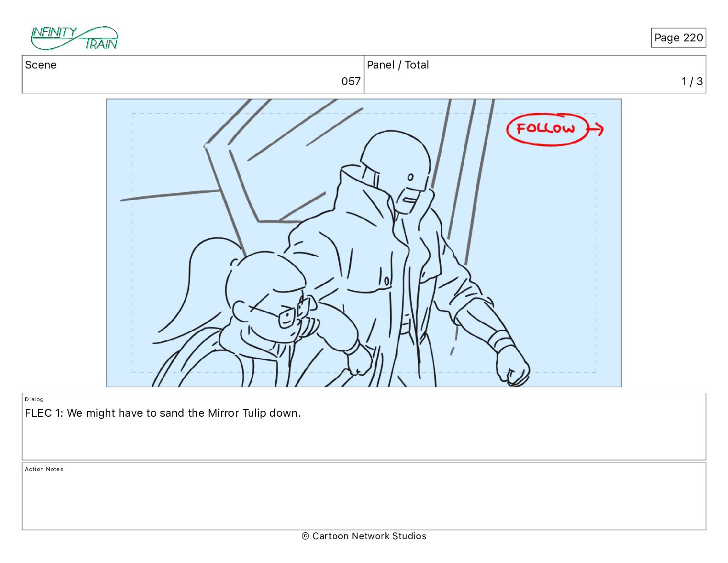
Task: Click the Dialog field label
Action: coord(34,399)
